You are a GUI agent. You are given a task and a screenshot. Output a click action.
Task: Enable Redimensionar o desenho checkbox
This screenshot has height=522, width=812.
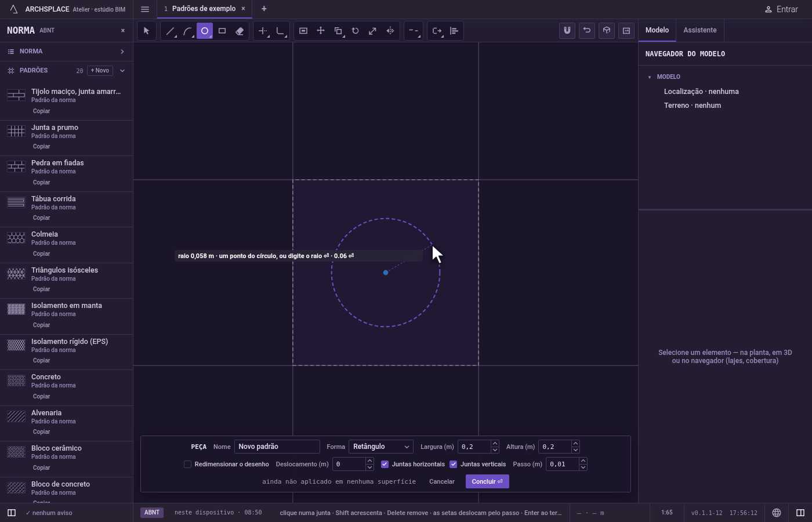pyautogui.click(x=187, y=464)
